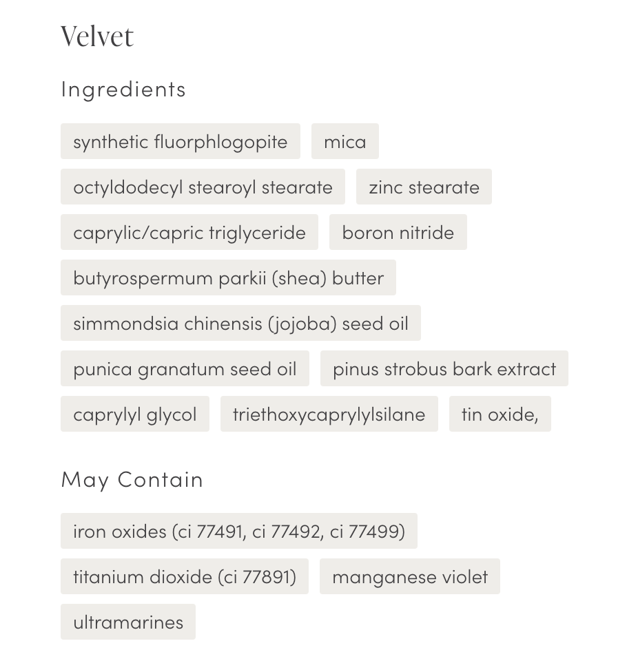
Task: Select the manganese violet tag
Action: click(x=409, y=576)
